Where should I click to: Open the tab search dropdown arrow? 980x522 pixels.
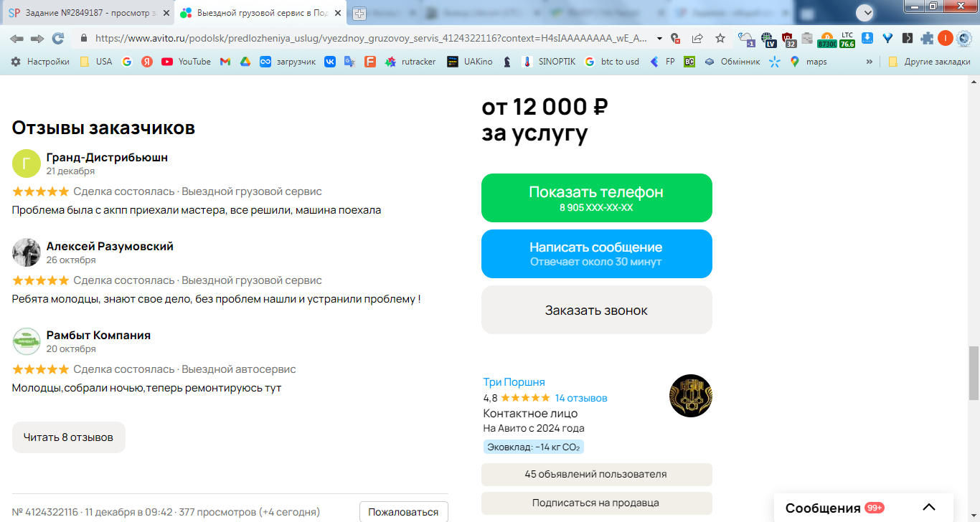click(x=865, y=12)
